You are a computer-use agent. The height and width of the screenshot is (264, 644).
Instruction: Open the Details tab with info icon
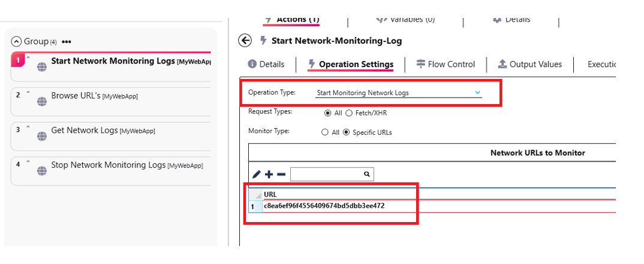coord(266,65)
